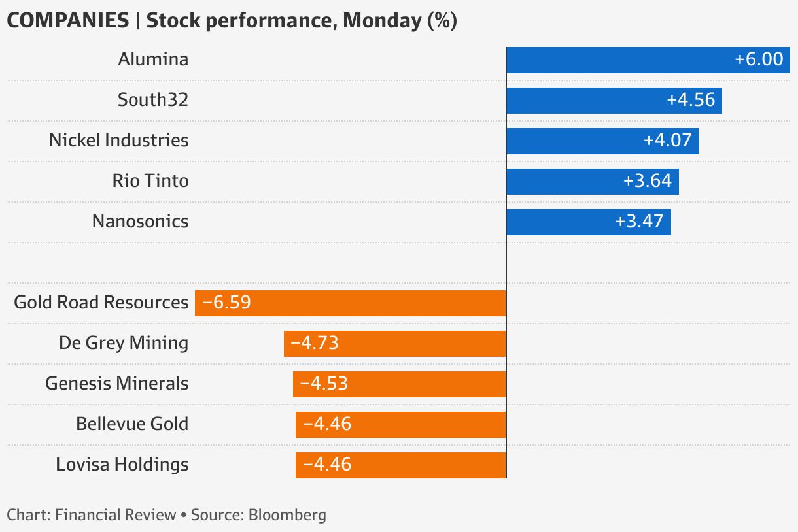
Task: Click the Gold Road Resources label
Action: 101,303
